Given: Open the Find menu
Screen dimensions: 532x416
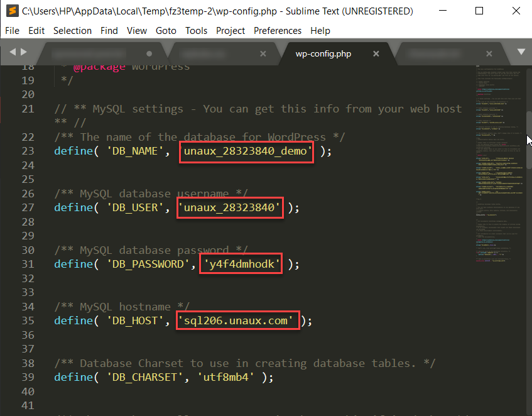Looking at the screenshot, I should (x=109, y=31).
